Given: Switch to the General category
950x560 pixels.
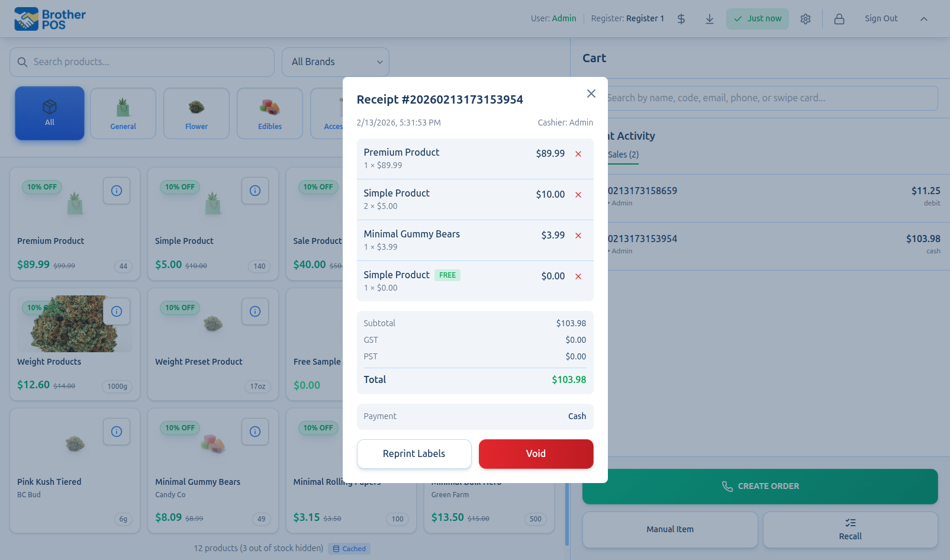Looking at the screenshot, I should coord(123,114).
